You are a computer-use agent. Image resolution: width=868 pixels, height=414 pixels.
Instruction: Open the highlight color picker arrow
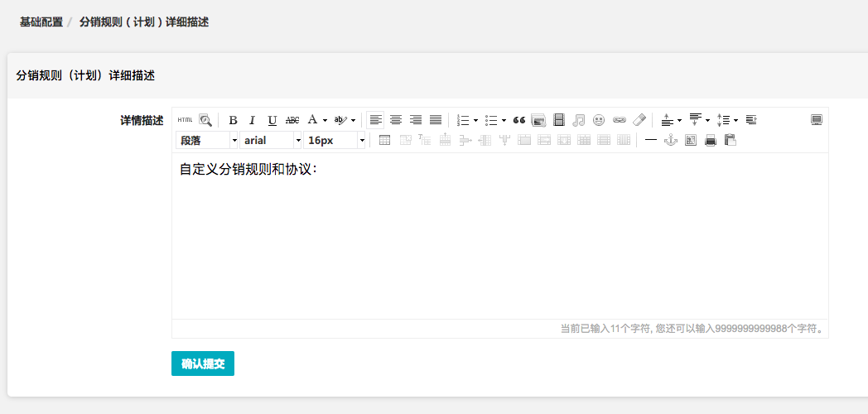coord(353,120)
